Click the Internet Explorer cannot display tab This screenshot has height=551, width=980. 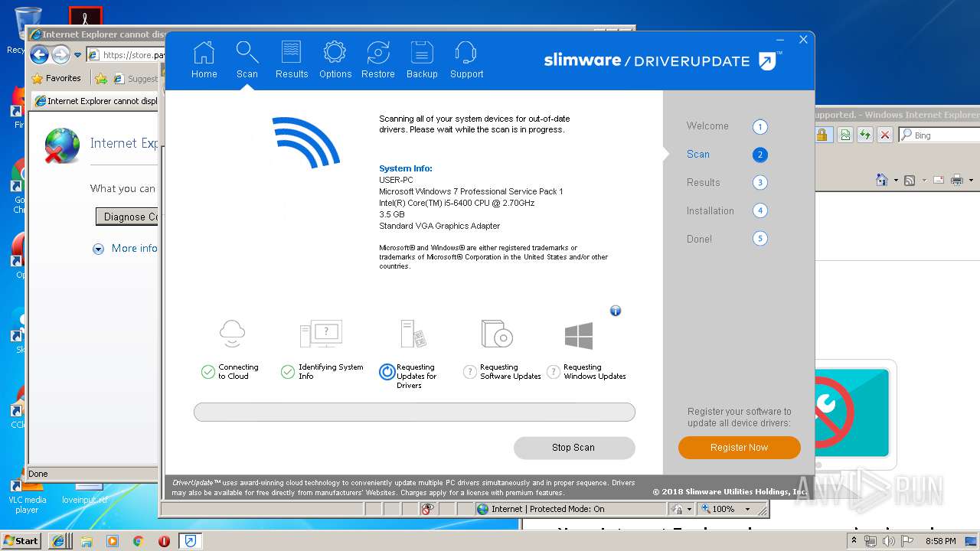tap(96, 101)
